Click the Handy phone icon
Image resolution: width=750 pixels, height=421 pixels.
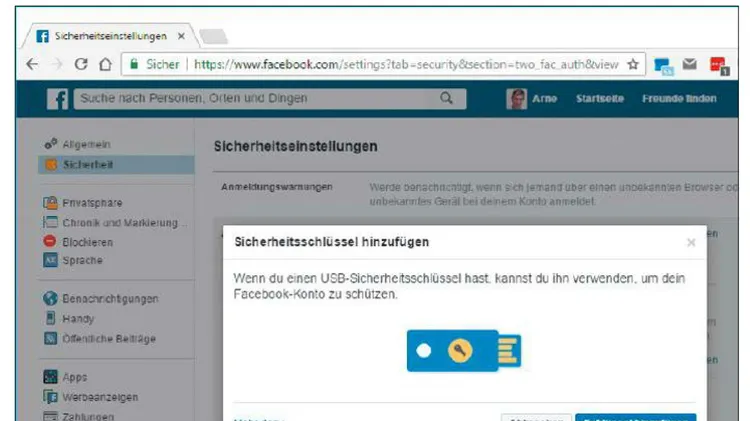coord(50,318)
